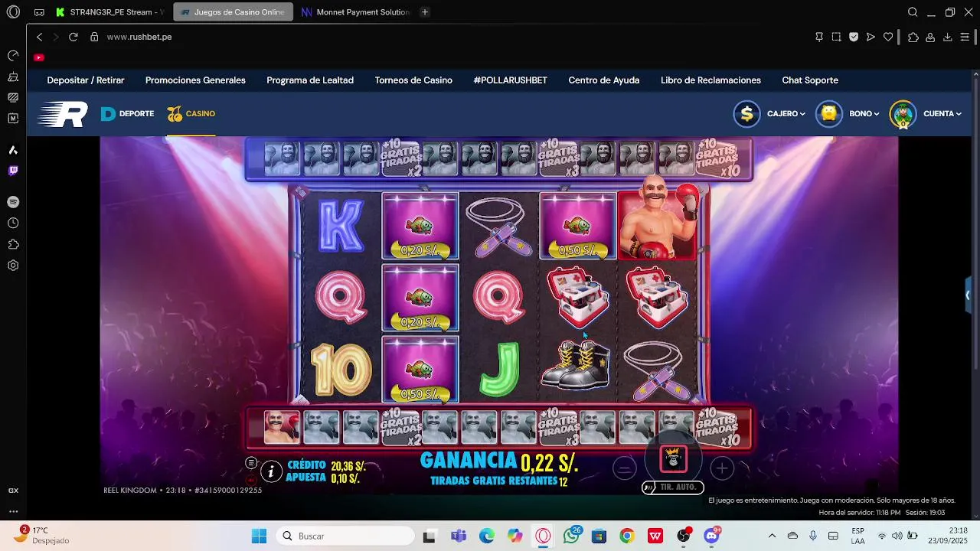Open browser extensions cube icon in toolbar

[913, 37]
